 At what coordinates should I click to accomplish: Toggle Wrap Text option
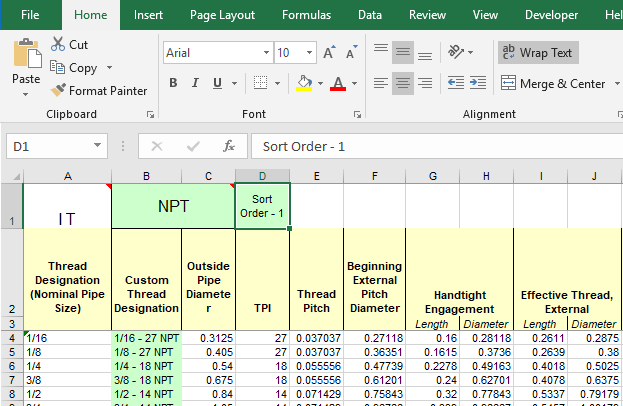(x=538, y=52)
